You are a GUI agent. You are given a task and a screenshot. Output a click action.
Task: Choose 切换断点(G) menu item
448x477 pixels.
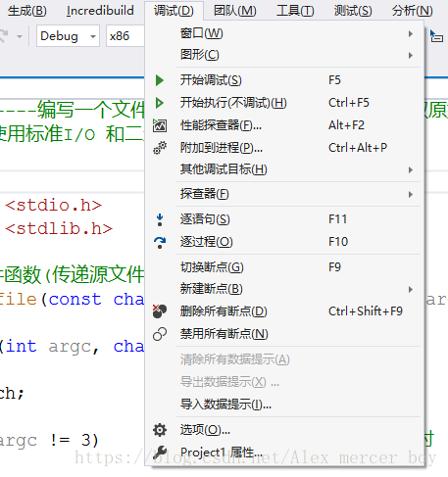[x=284, y=267]
